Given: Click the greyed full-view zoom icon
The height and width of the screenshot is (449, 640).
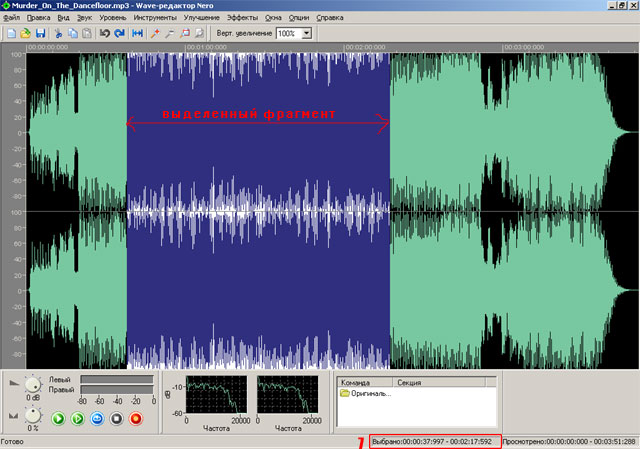Looking at the screenshot, I should point(199,33).
